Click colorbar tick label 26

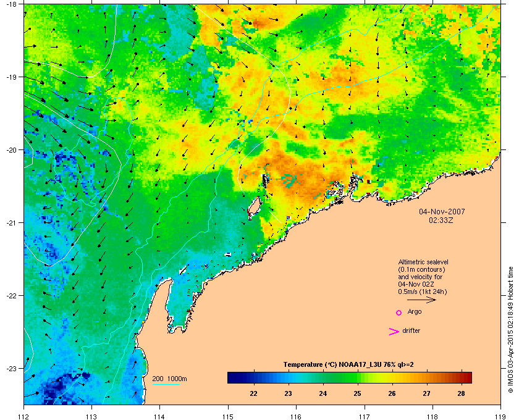[392, 393]
